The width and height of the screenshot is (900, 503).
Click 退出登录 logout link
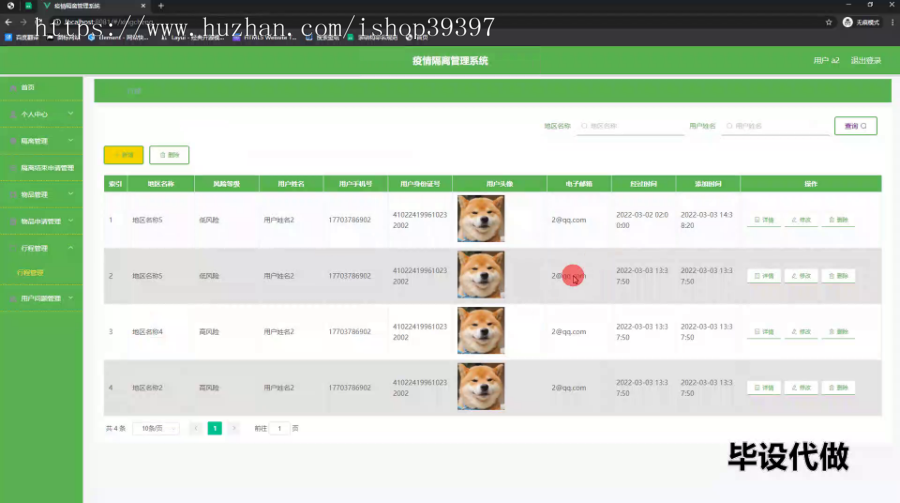click(x=866, y=60)
